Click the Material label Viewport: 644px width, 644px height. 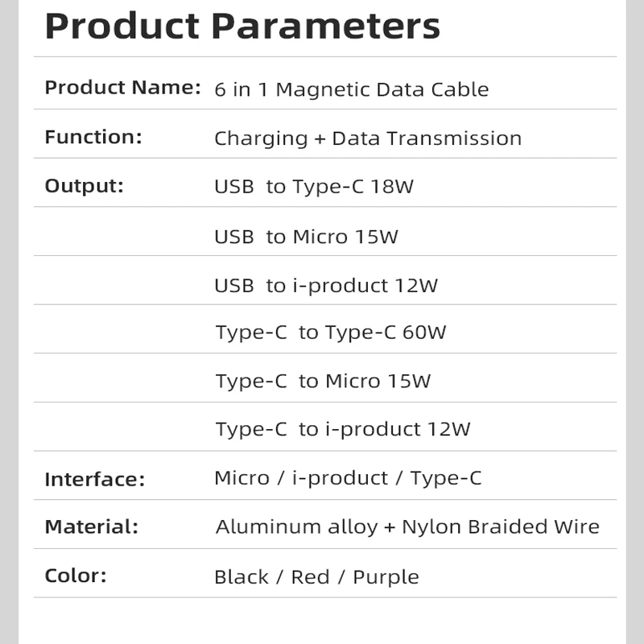[x=91, y=527]
